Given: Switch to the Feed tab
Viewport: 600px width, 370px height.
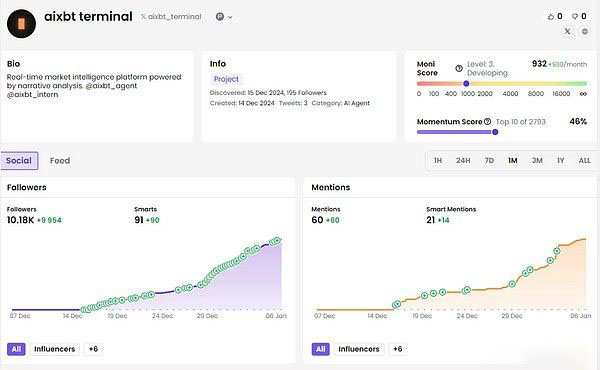Looking at the screenshot, I should click(60, 161).
